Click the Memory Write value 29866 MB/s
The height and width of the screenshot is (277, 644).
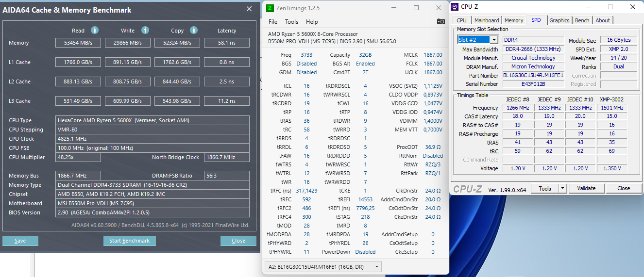click(x=128, y=43)
